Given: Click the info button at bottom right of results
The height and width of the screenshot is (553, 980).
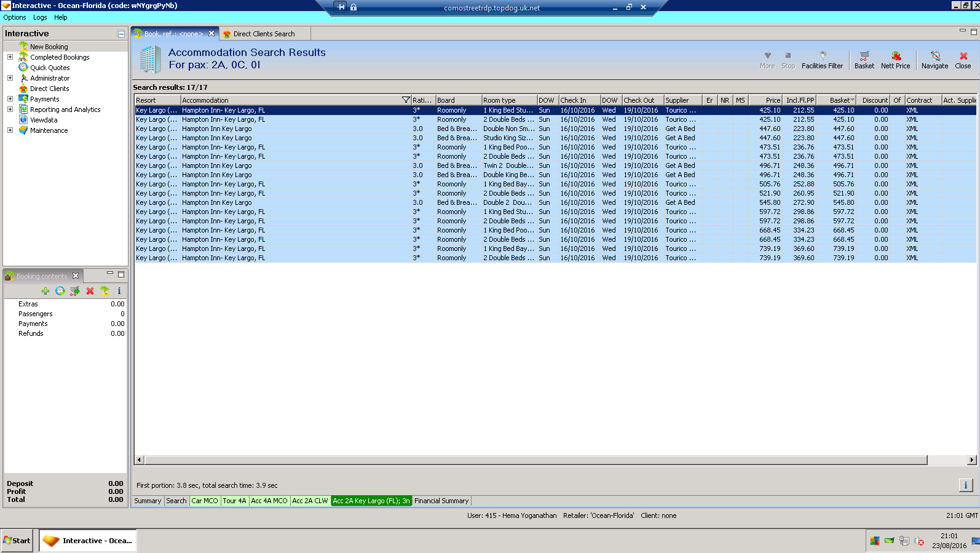Looking at the screenshot, I should [x=965, y=485].
